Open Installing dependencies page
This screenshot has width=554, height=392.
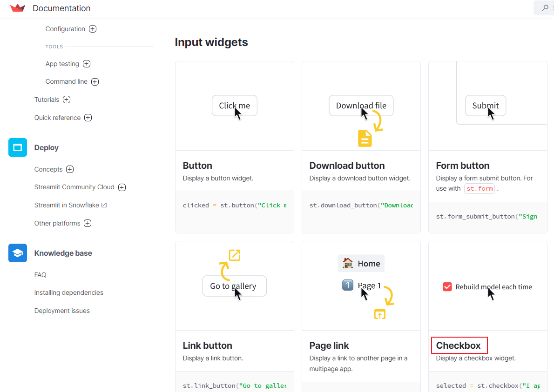click(x=68, y=292)
